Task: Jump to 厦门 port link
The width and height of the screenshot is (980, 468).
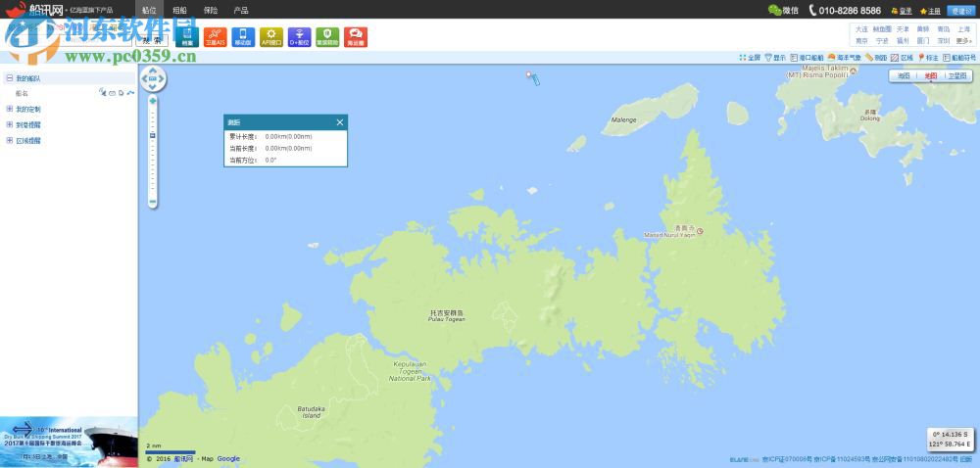Action: 923,40
